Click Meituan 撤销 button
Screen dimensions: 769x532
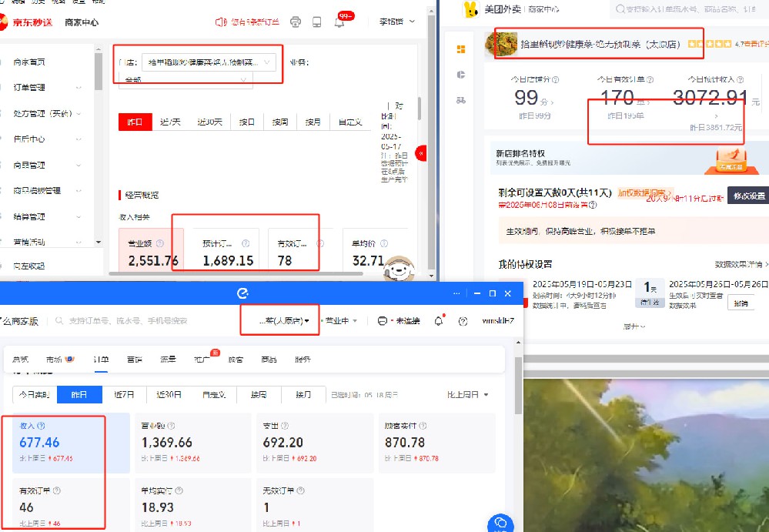point(740,303)
